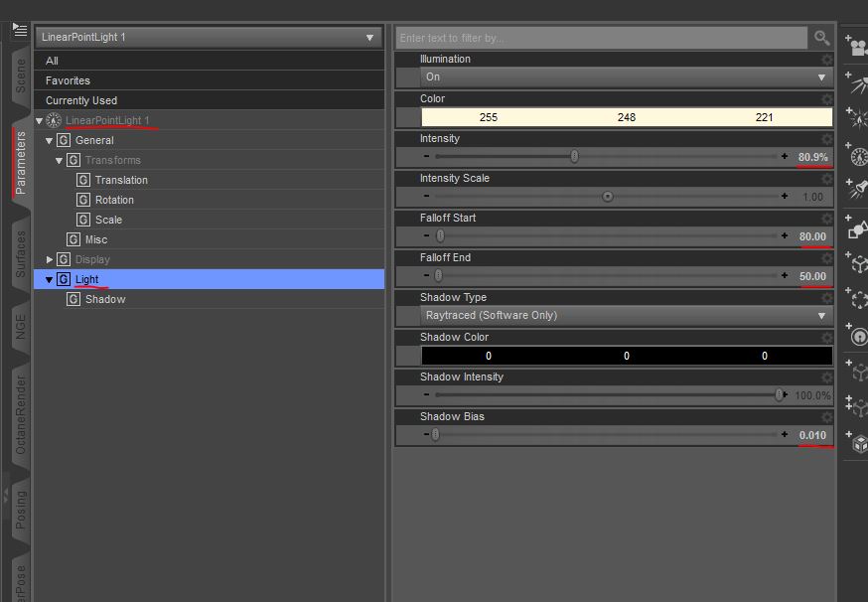This screenshot has height=602, width=868.
Task: Click the G group icon beside Translation
Action: pyautogui.click(x=83, y=180)
